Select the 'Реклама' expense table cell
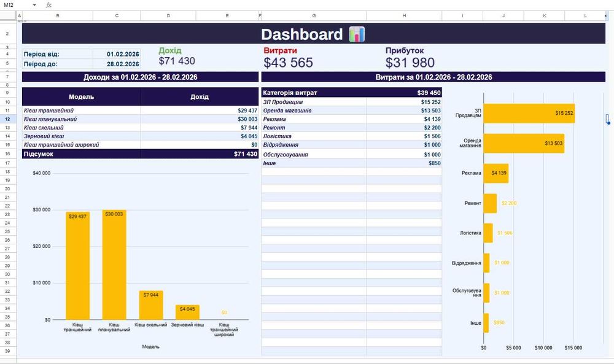 (314, 119)
